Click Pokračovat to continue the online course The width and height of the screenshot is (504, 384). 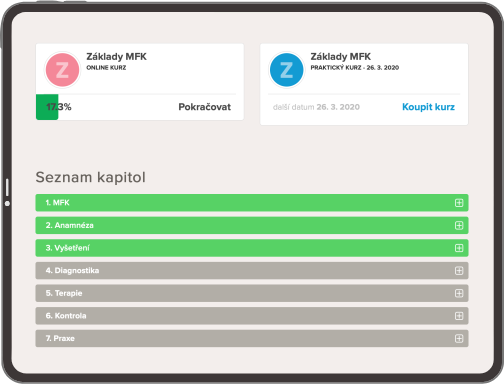click(204, 107)
